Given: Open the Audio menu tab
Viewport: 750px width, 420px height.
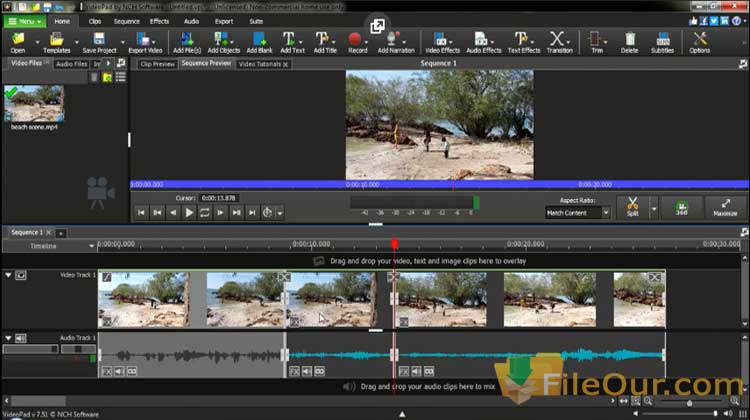Looking at the screenshot, I should pos(191,21).
